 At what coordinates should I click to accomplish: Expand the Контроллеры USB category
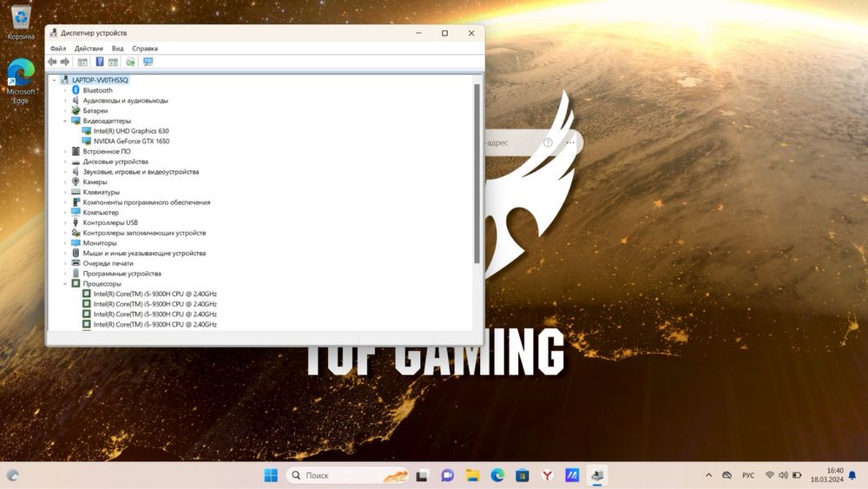click(x=65, y=222)
